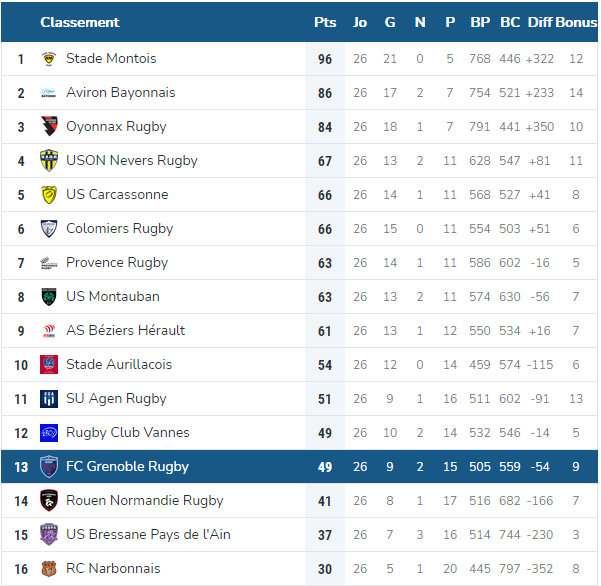The image size is (601, 586).
Task: Open the Rouen Normandie Rugby team link
Action: click(x=145, y=501)
